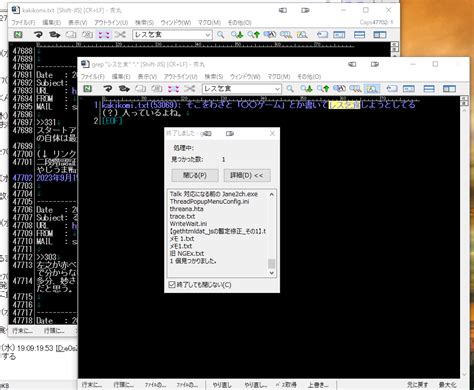Select 旧 NGEx.txt in dialog file list
The height and width of the screenshot is (390, 474).
[x=187, y=253]
